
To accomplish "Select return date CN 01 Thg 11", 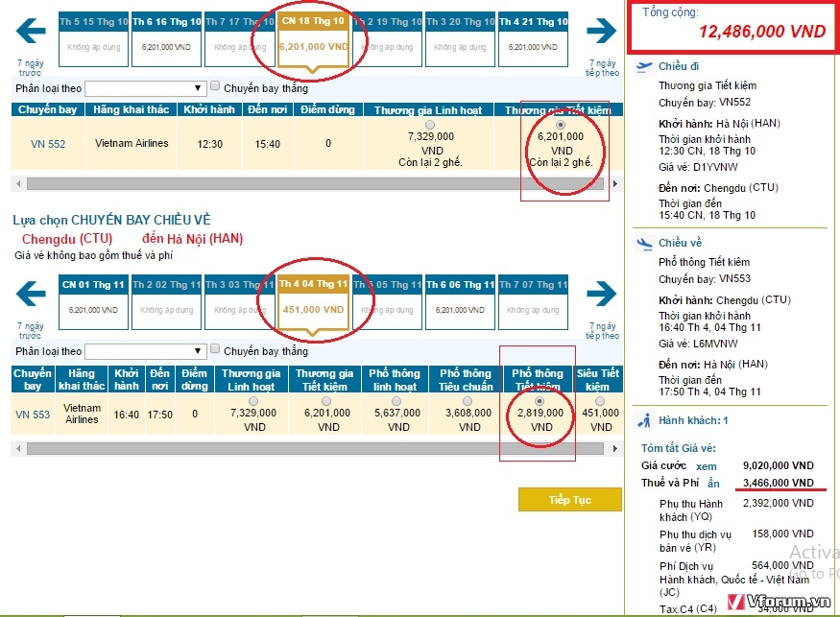I will point(94,302).
